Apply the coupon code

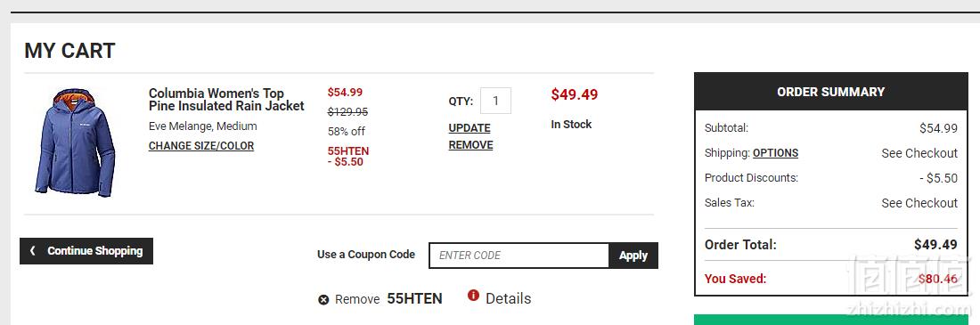point(633,256)
